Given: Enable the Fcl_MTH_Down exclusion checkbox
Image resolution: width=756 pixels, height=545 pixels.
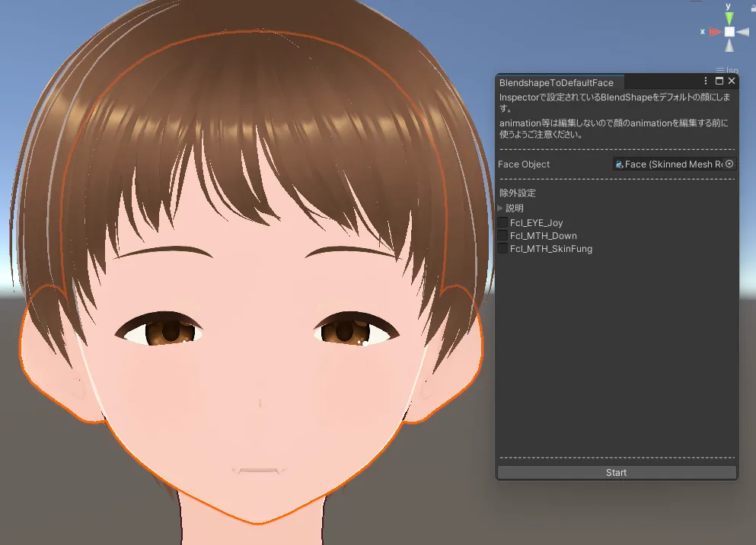Looking at the screenshot, I should tap(502, 235).
